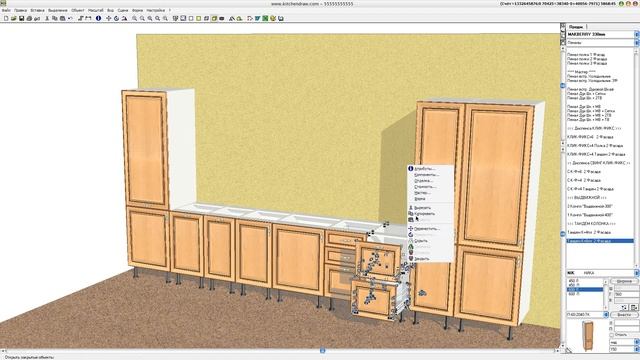Click the green grid toolbar icon
This screenshot has height=360, width=640.
pos(265,18)
